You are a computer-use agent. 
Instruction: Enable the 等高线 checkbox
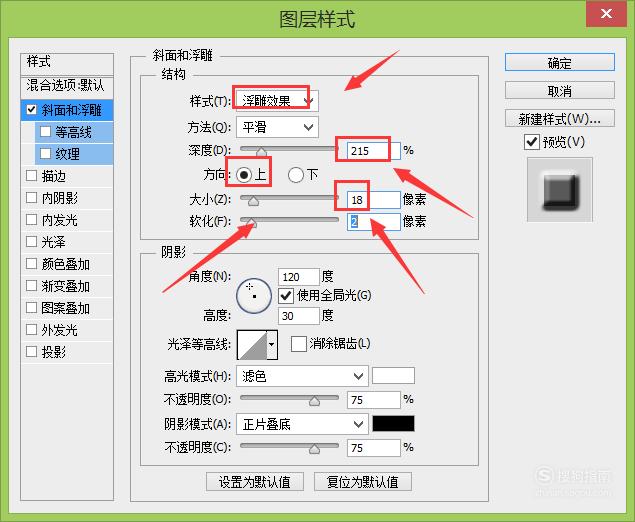tap(45, 132)
